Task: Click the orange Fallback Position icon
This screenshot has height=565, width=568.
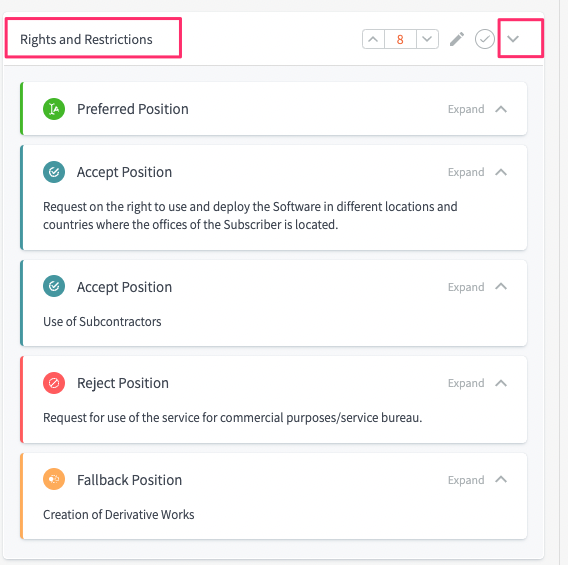Action: click(54, 479)
